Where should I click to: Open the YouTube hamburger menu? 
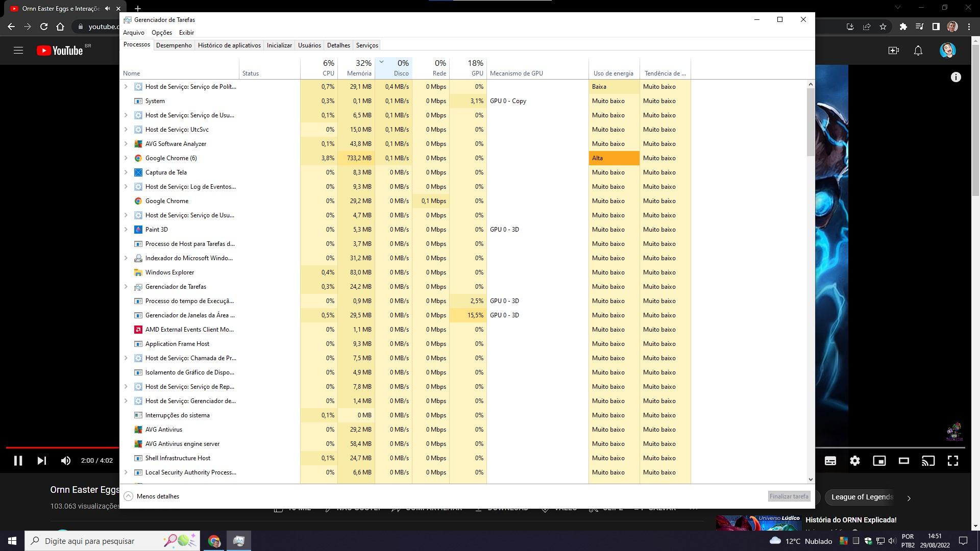18,51
